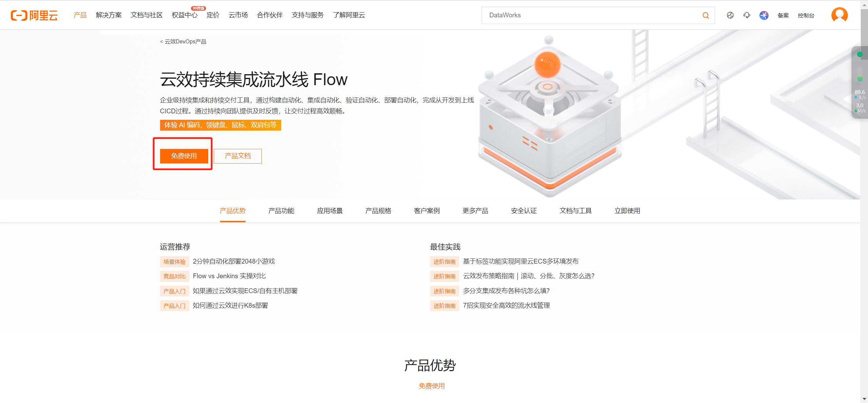Open 权益中心 in top navigation
868x403 pixels.
coord(185,15)
